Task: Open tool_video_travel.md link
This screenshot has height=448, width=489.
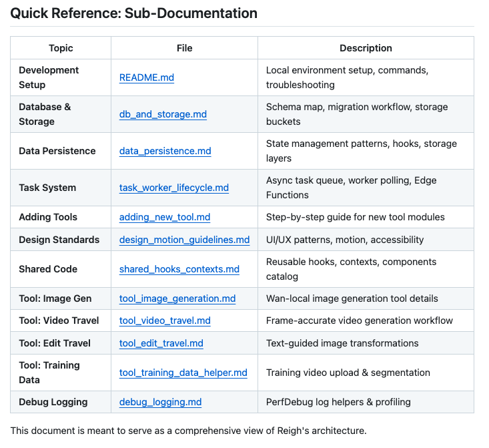Action: (165, 320)
